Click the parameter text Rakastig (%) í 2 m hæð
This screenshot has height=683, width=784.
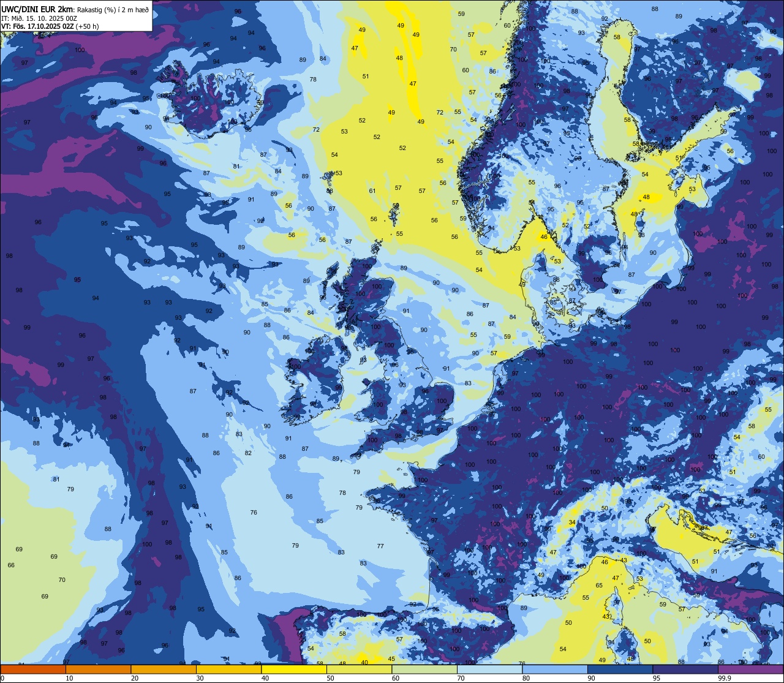point(113,9)
